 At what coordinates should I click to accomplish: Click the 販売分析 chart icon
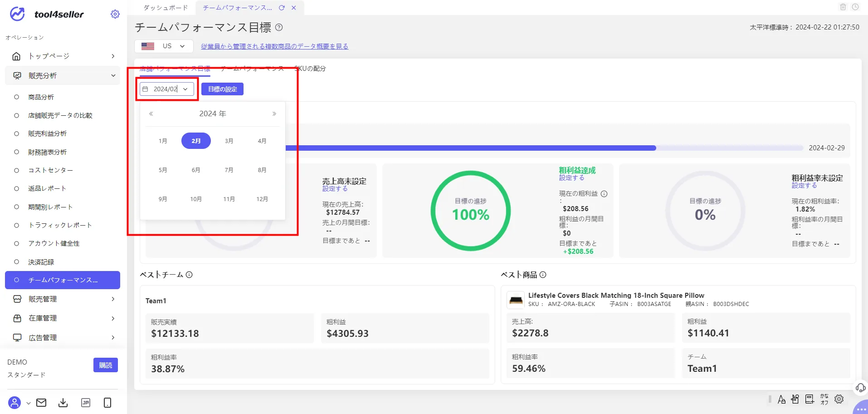[x=17, y=76]
